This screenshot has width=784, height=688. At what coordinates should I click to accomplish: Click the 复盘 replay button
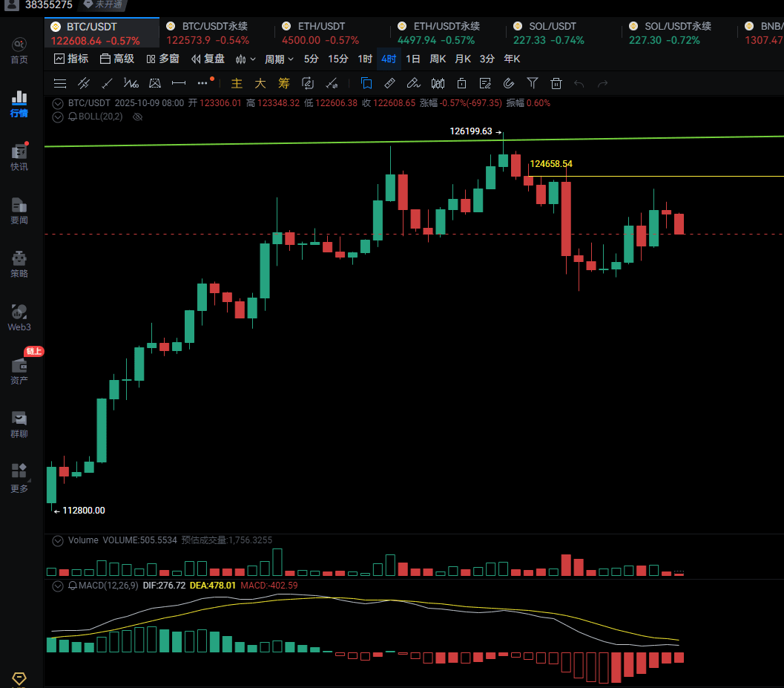(208, 59)
